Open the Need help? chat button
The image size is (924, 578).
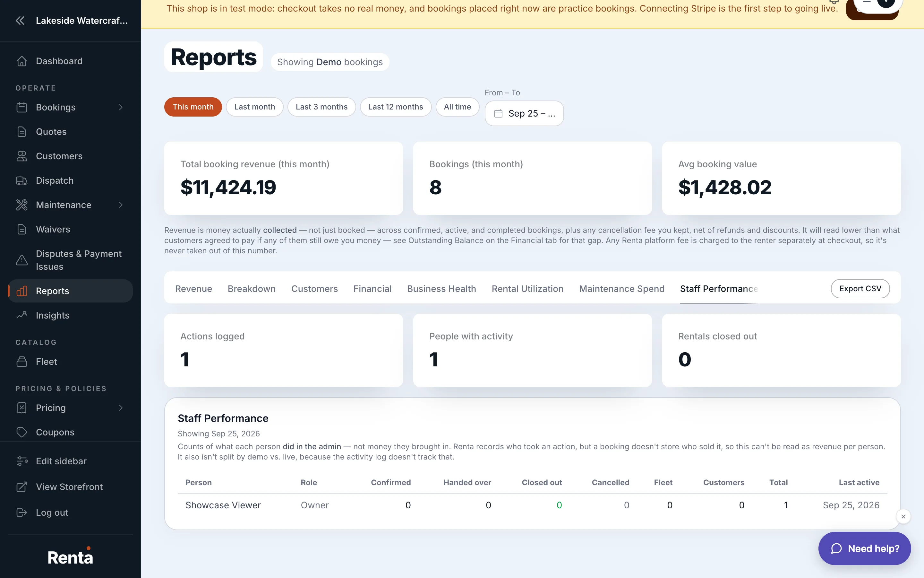pos(864,548)
